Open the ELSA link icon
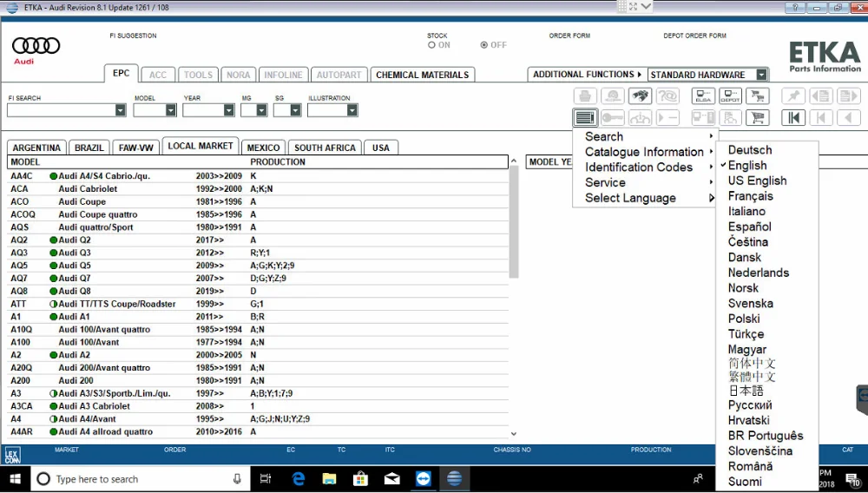This screenshot has height=493, width=868. pyautogui.click(x=703, y=96)
